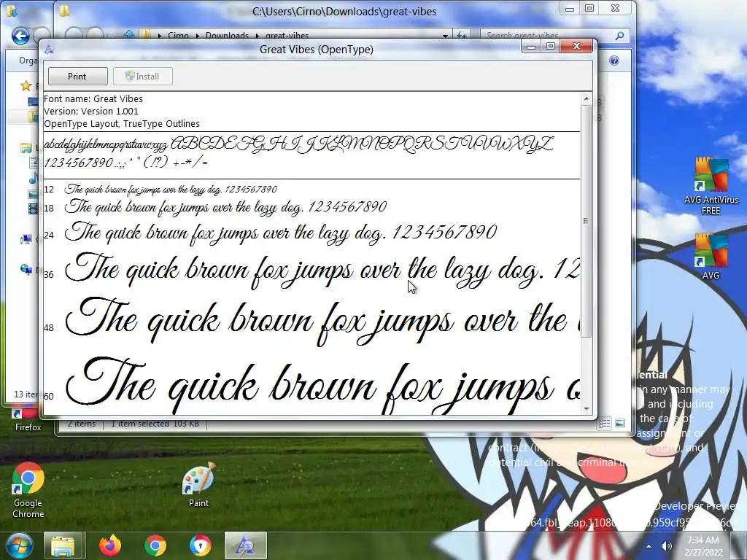
Task: Click the search magnifier icon in Explorer
Action: coord(620,36)
